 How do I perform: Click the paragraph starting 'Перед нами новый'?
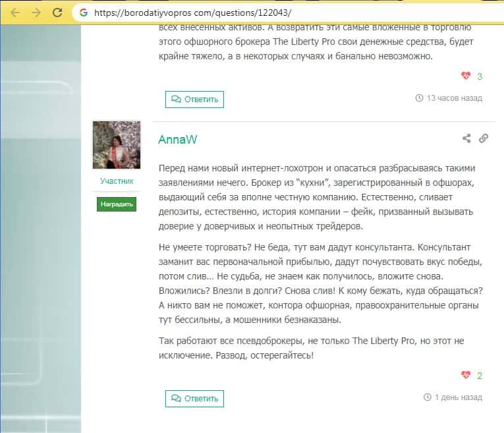tap(317, 197)
